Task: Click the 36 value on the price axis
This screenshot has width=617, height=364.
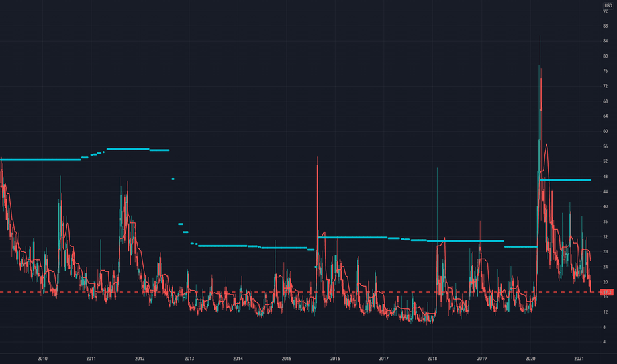Action: click(605, 222)
